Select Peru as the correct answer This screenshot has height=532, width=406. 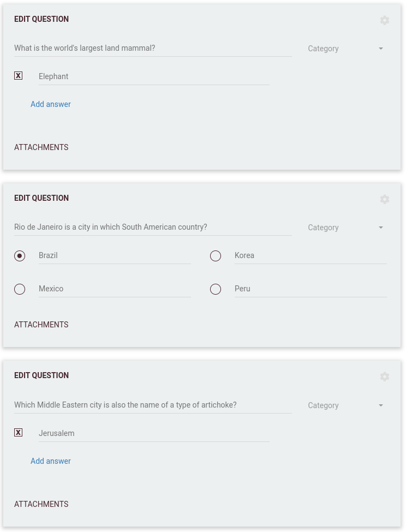[x=216, y=289]
